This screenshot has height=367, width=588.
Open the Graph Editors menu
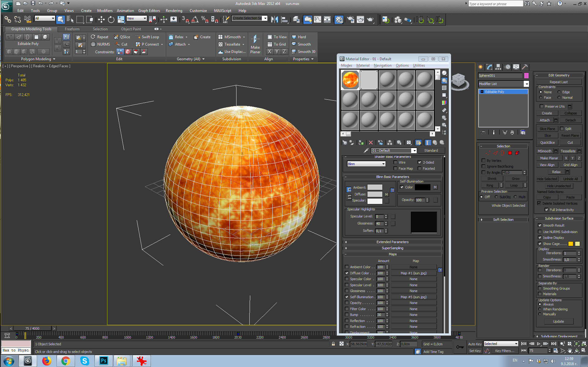point(149,11)
